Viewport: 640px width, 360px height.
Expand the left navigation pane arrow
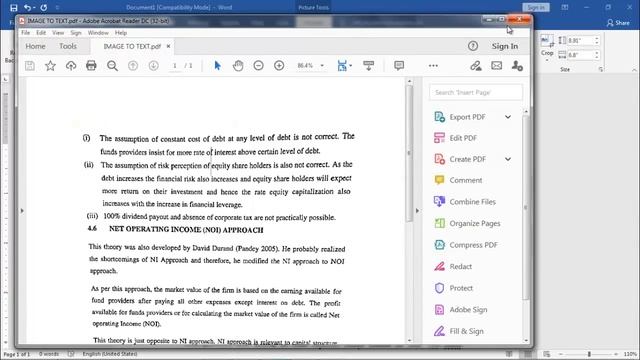coord(22,211)
